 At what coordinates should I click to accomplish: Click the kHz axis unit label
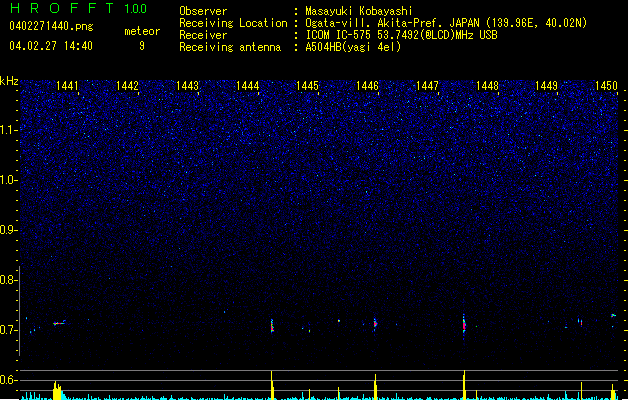pos(9,81)
